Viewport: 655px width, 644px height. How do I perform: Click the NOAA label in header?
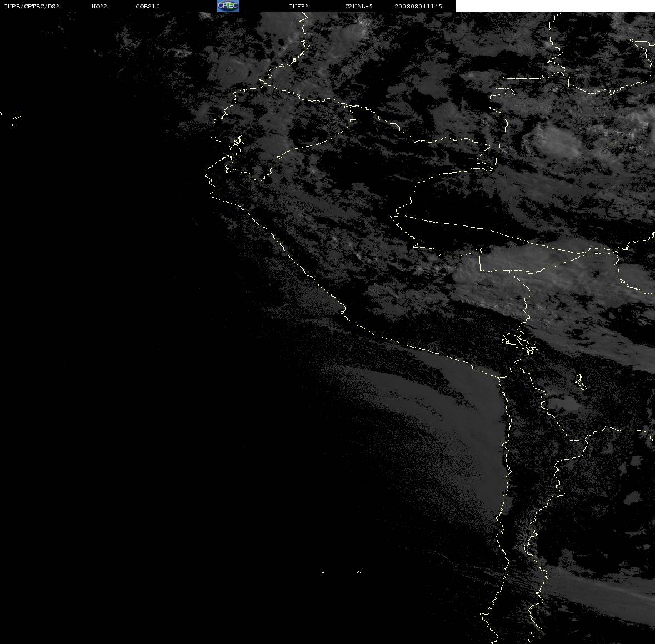click(100, 6)
